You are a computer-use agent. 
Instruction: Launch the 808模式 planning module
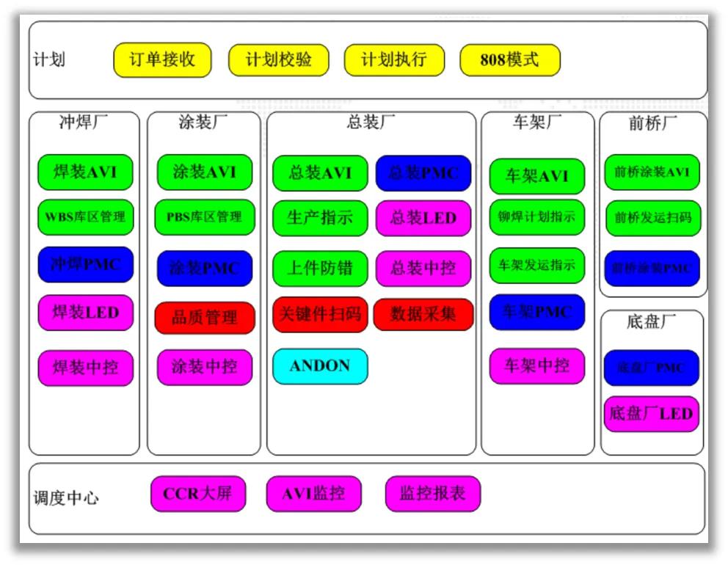coord(509,60)
